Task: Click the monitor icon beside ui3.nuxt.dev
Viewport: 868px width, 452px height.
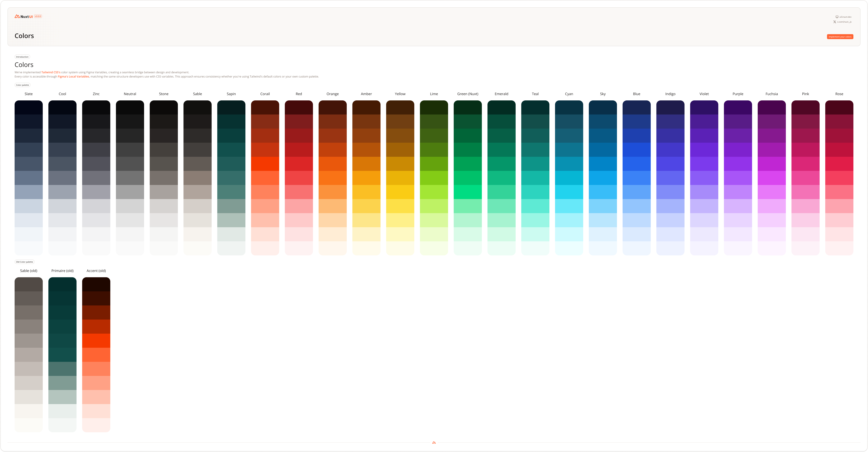Action: point(837,17)
